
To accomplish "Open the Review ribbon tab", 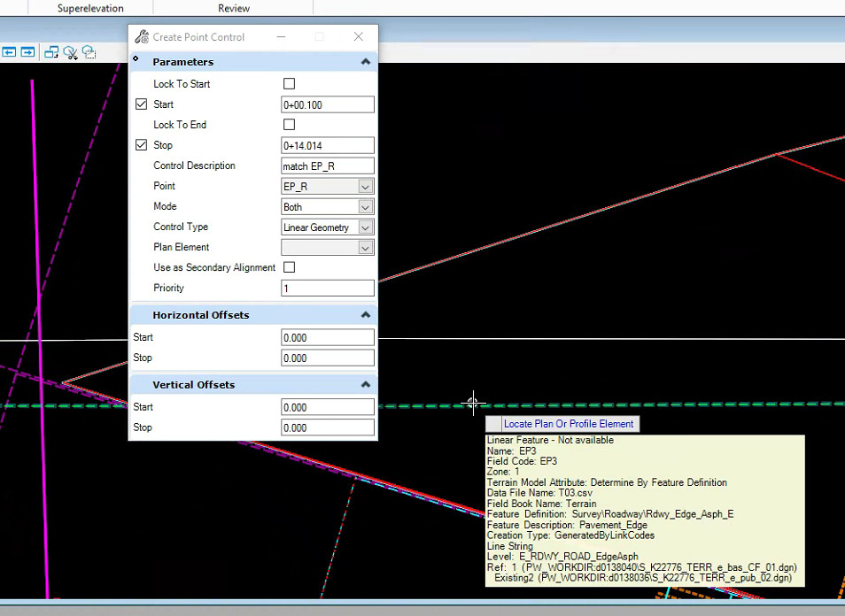I will (234, 8).
